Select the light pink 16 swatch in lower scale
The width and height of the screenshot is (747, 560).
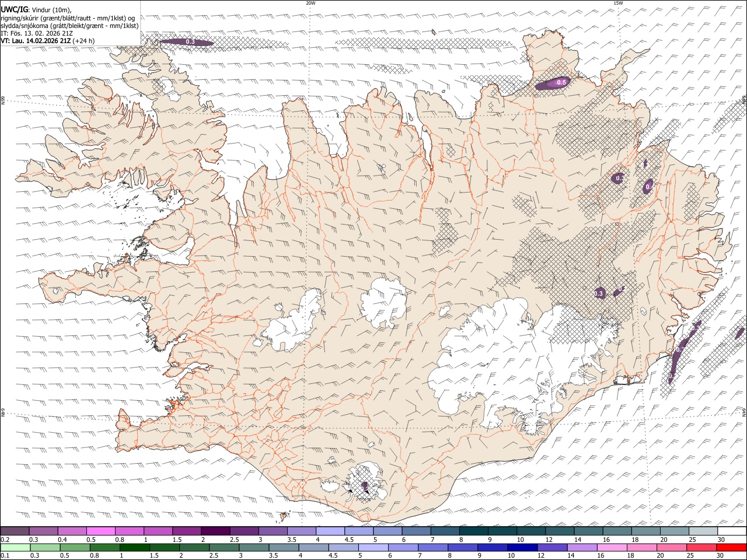click(x=612, y=547)
